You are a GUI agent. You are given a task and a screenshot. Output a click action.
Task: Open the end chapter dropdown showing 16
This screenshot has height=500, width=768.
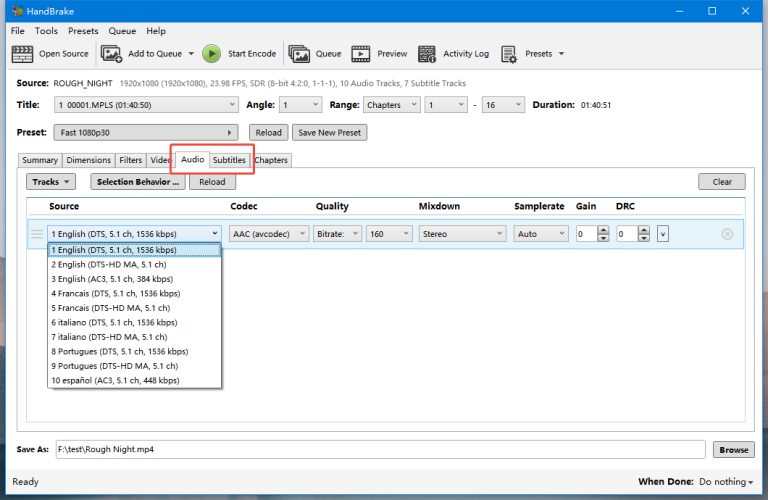503,105
